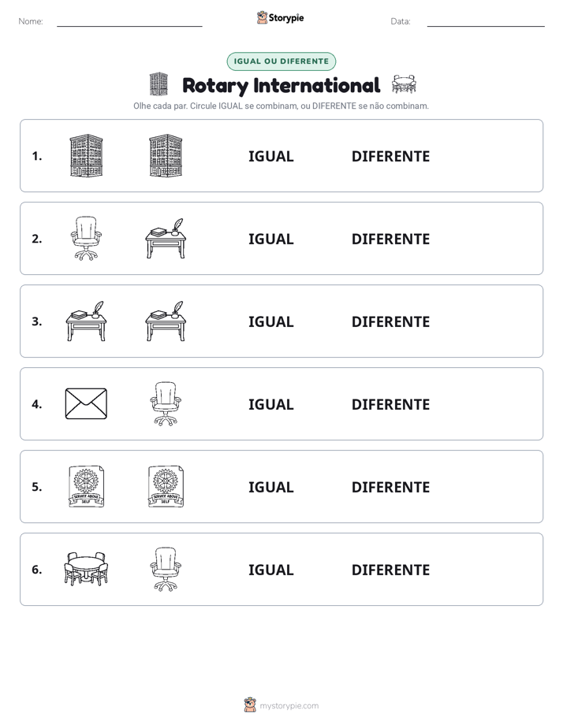This screenshot has width=563, height=728.
Task: Select IGUAL for question 5
Action: tap(270, 487)
